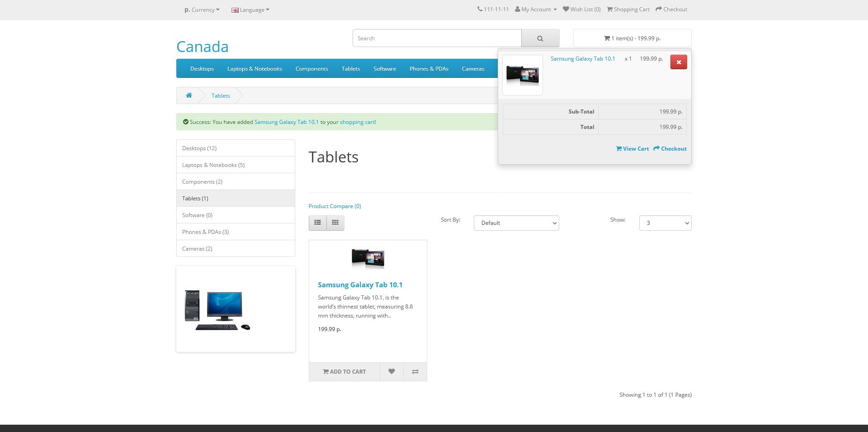Select Cameras (2) in sidebar

236,249
